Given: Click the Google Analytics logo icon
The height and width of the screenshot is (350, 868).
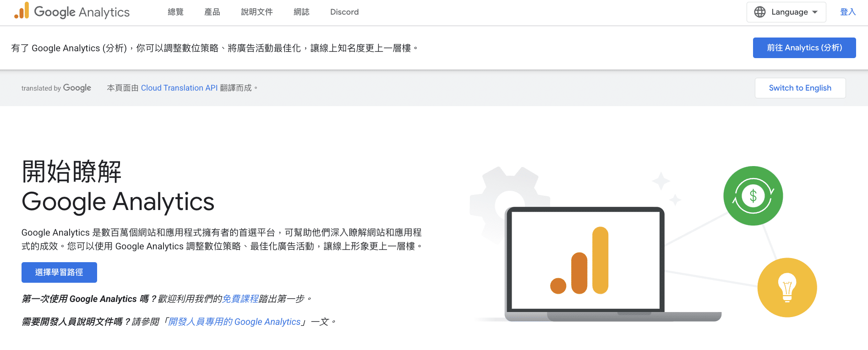Looking at the screenshot, I should pos(22,11).
